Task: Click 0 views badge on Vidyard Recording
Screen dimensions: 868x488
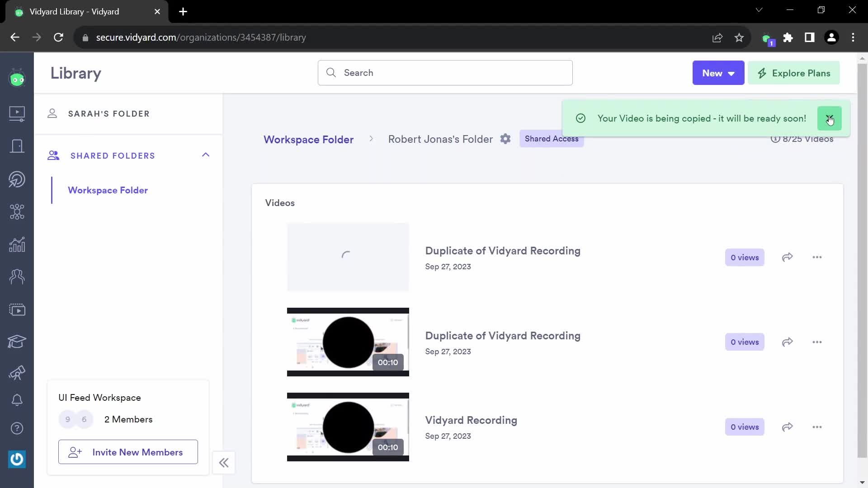Action: (x=745, y=427)
